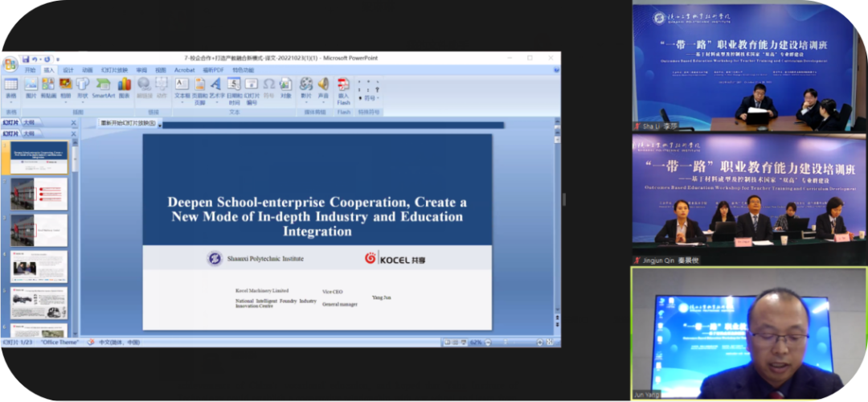Click the 嵌入 Flash icon
The width and height of the screenshot is (868, 402).
tap(343, 85)
